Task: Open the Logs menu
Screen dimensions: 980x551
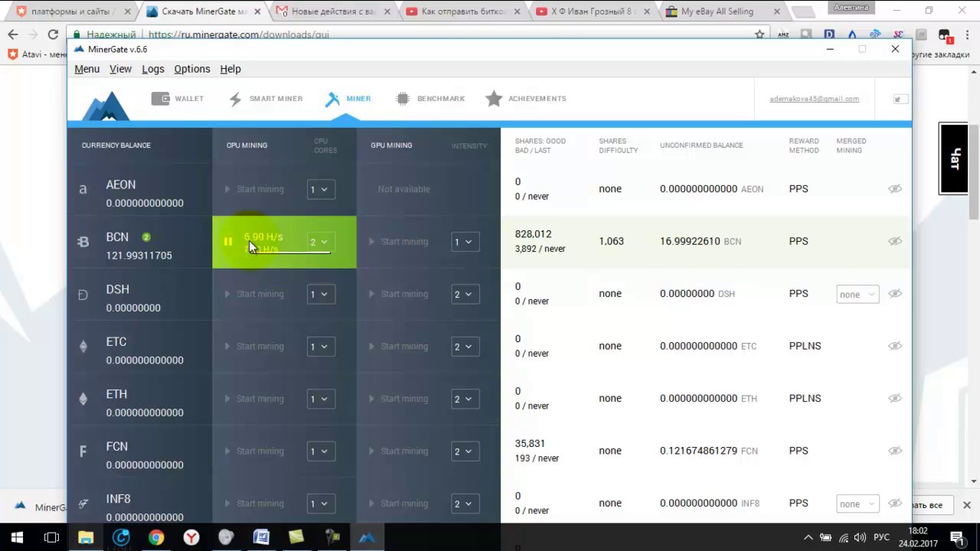Action: coord(153,69)
